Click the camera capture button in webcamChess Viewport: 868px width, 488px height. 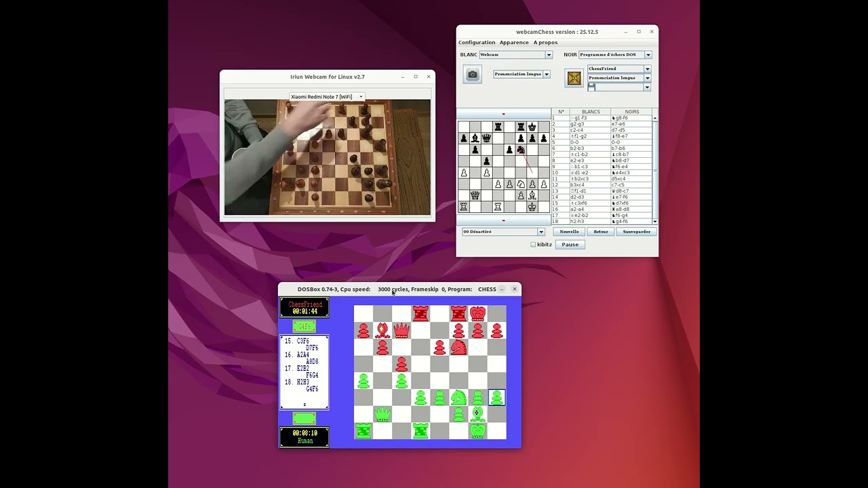[x=473, y=75]
